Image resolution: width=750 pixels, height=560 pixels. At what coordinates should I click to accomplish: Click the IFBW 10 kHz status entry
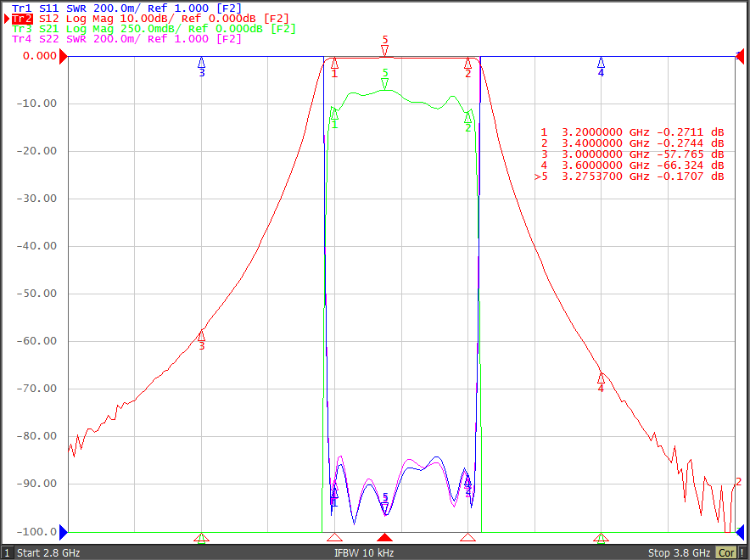[363, 553]
